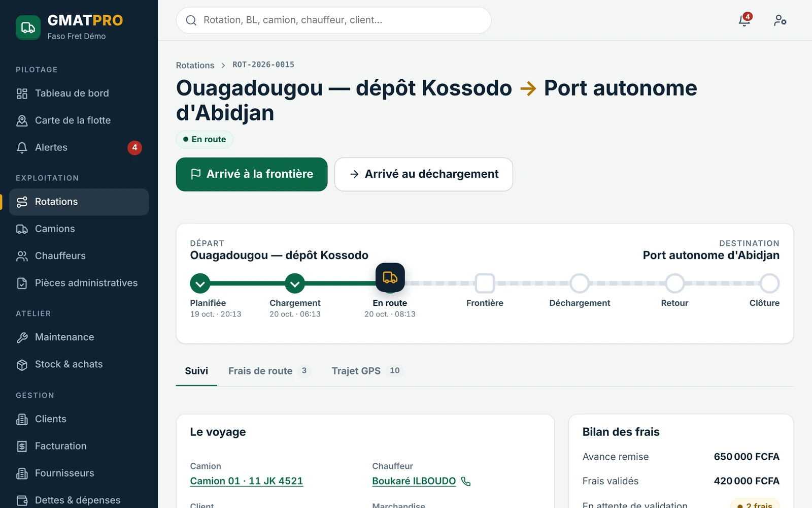
Task: Click the Retour step marker
Action: 674,283
